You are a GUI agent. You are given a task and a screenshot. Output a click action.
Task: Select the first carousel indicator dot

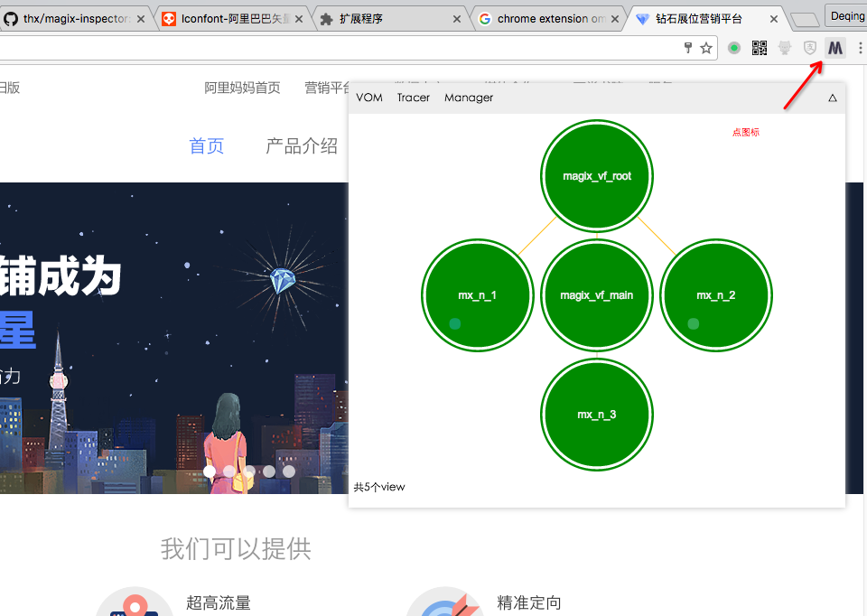pyautogui.click(x=210, y=471)
